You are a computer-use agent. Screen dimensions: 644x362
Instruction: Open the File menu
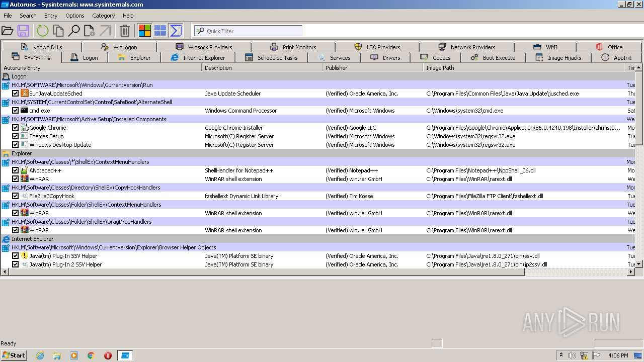point(8,16)
